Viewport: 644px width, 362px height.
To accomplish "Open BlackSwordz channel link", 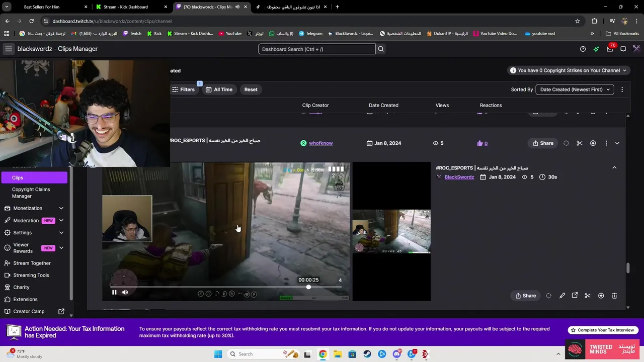I will point(459,177).
